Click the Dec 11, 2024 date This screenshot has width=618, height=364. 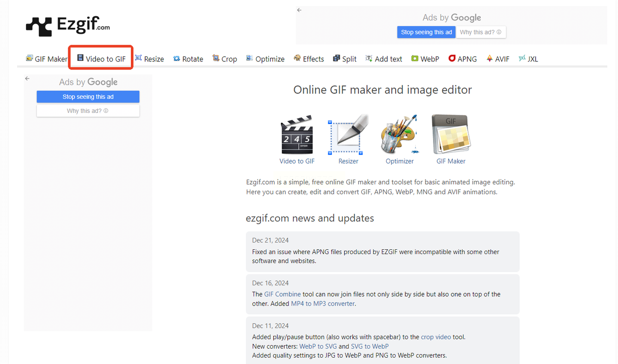(x=270, y=326)
